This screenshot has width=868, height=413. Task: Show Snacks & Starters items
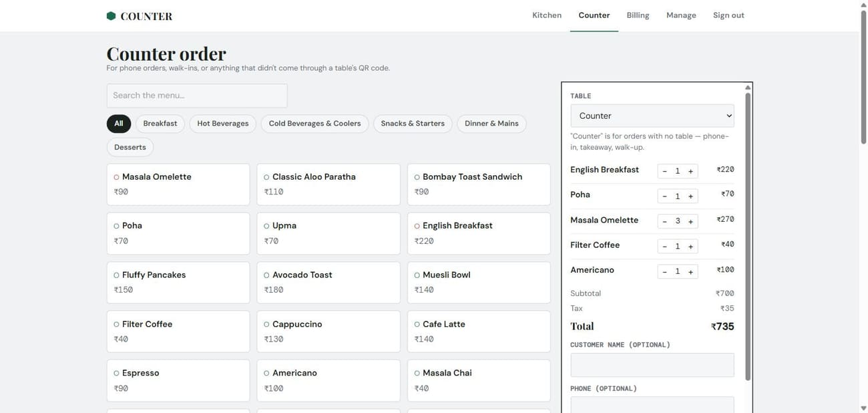(x=413, y=124)
